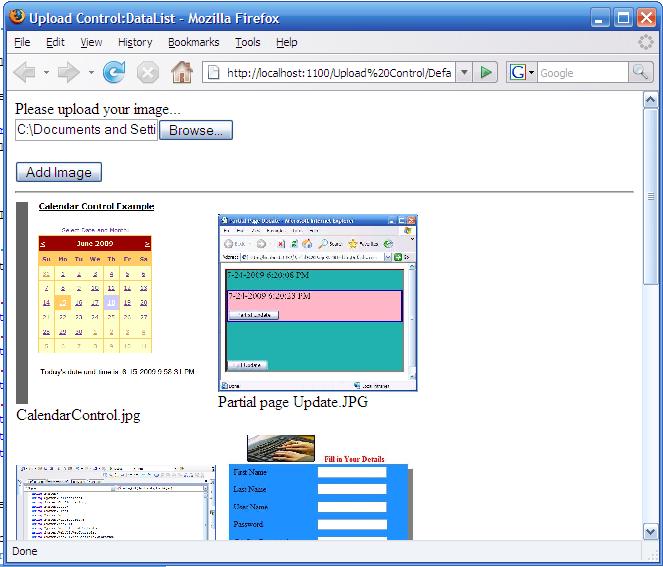Click the green Go arrow button
This screenshot has height=567, width=663.
point(486,73)
